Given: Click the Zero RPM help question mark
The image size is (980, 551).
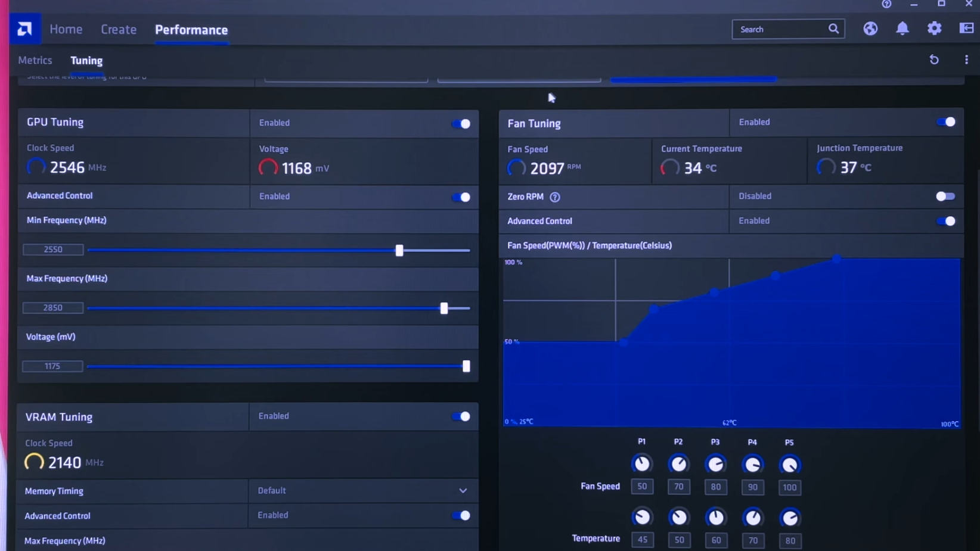Looking at the screenshot, I should pos(555,197).
